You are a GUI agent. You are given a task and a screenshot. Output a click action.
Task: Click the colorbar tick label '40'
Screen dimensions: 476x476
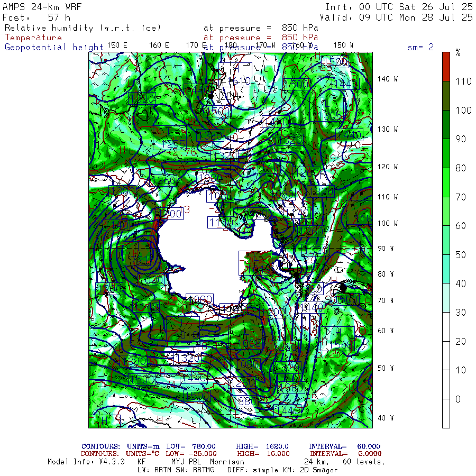click(x=461, y=283)
